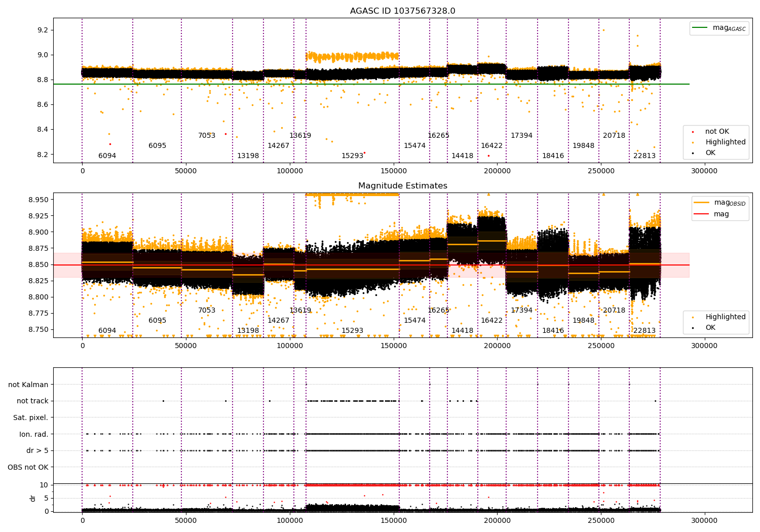Click the 'Sat. pixel.' axis label

(x=31, y=418)
